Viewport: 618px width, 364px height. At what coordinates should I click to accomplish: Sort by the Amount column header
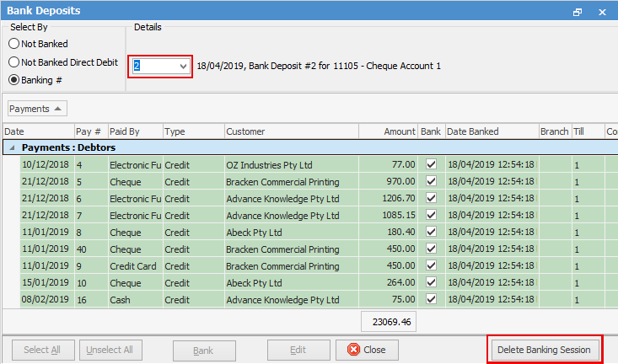388,131
